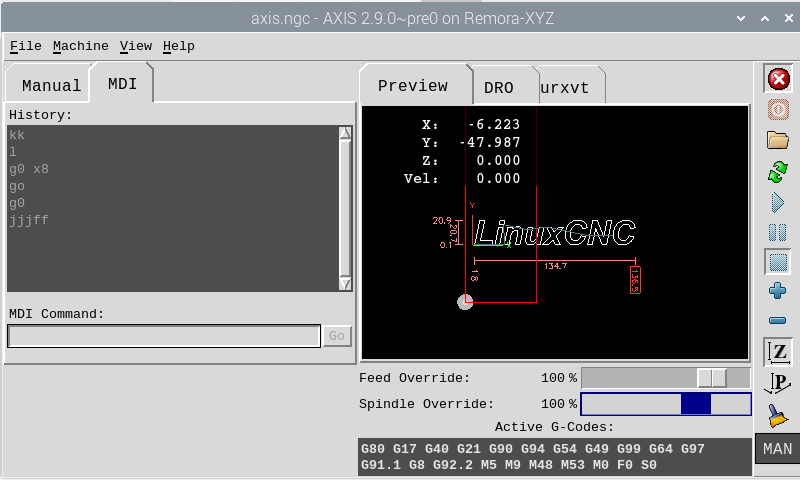Run the program with the play icon
Screen dimensions: 800x480
click(x=778, y=203)
